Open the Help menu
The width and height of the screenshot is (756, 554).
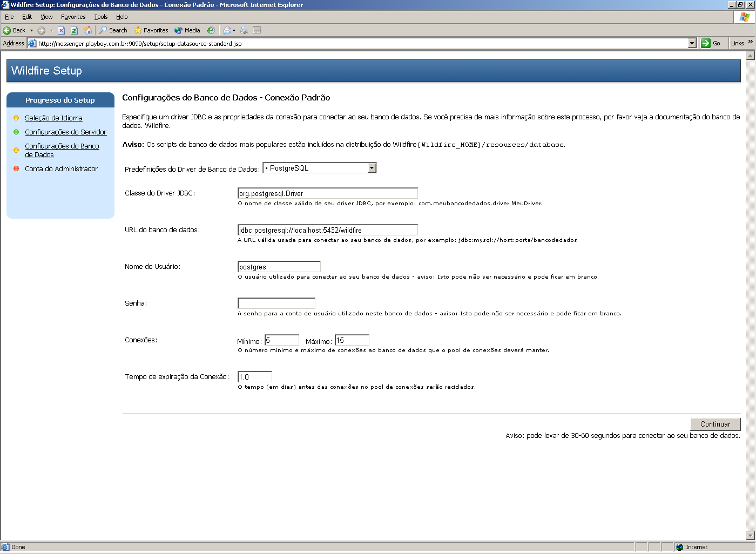122,17
